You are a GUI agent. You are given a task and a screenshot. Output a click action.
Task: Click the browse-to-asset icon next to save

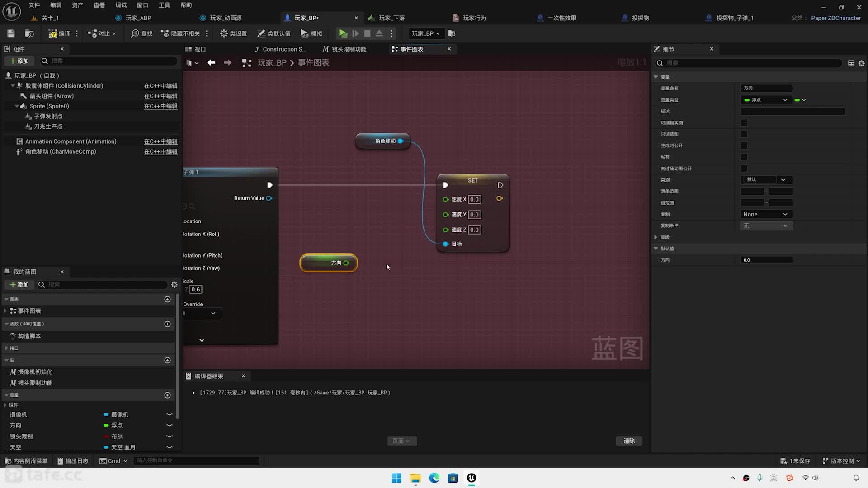tap(29, 33)
